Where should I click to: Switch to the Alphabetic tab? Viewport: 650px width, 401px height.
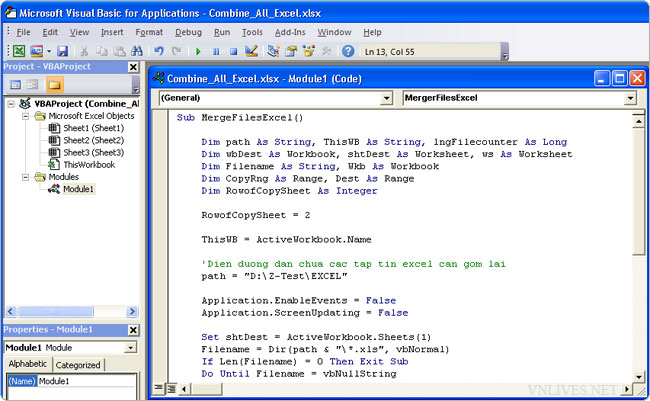(28, 364)
